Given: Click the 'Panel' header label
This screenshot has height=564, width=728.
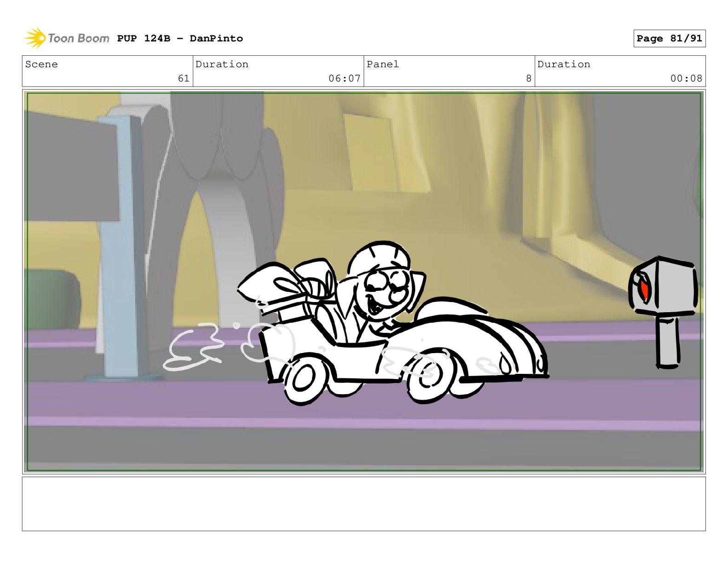Looking at the screenshot, I should 382,64.
